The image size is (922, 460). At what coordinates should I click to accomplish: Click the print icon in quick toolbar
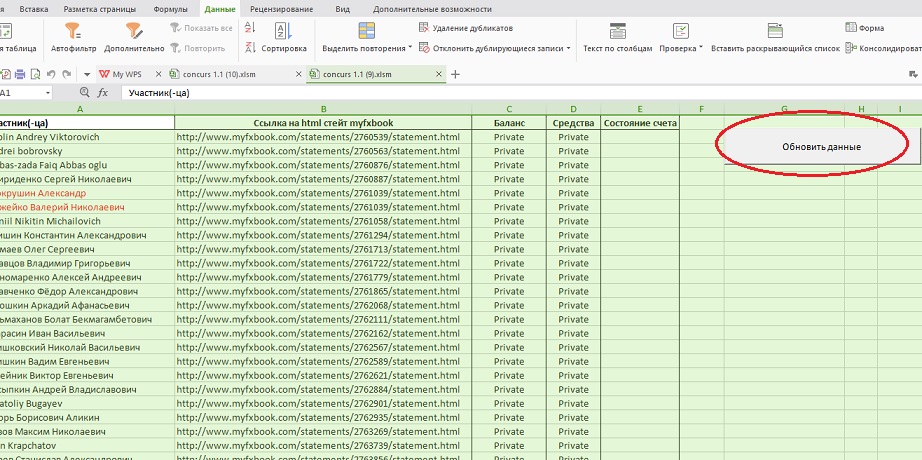click(x=20, y=74)
